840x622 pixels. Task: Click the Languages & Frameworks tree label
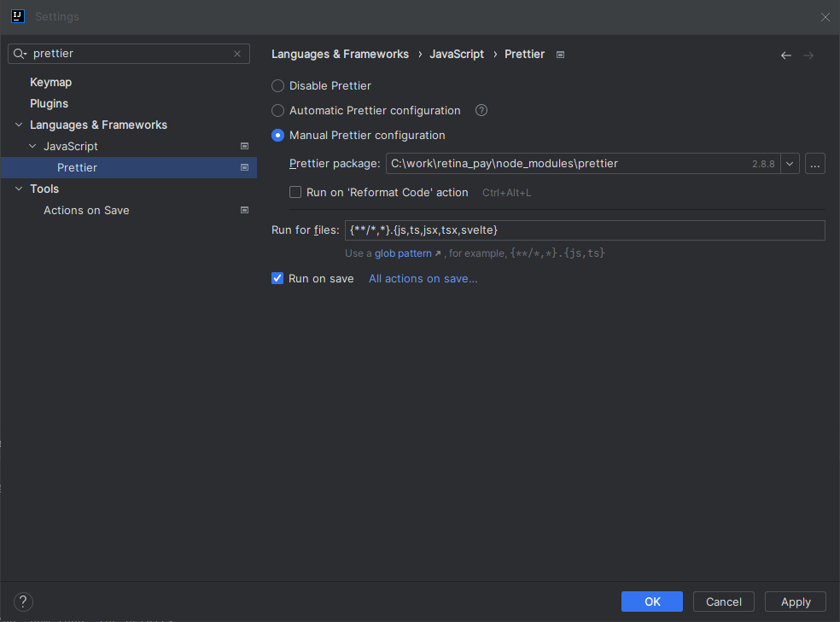(x=98, y=125)
